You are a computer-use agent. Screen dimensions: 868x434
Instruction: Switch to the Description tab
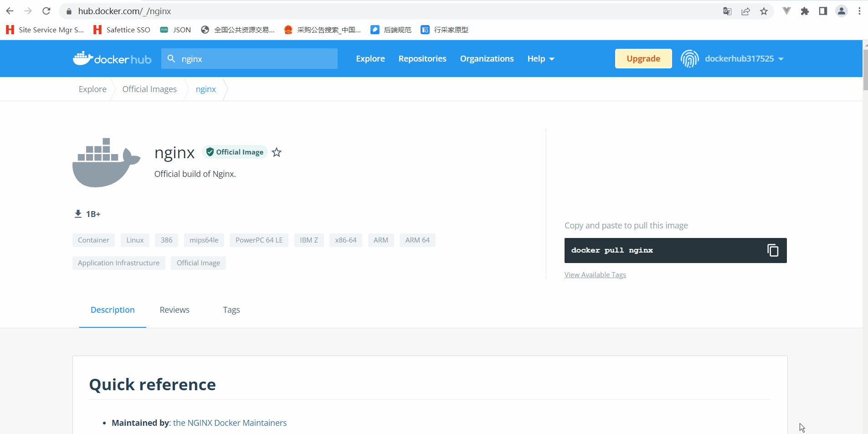pos(113,310)
